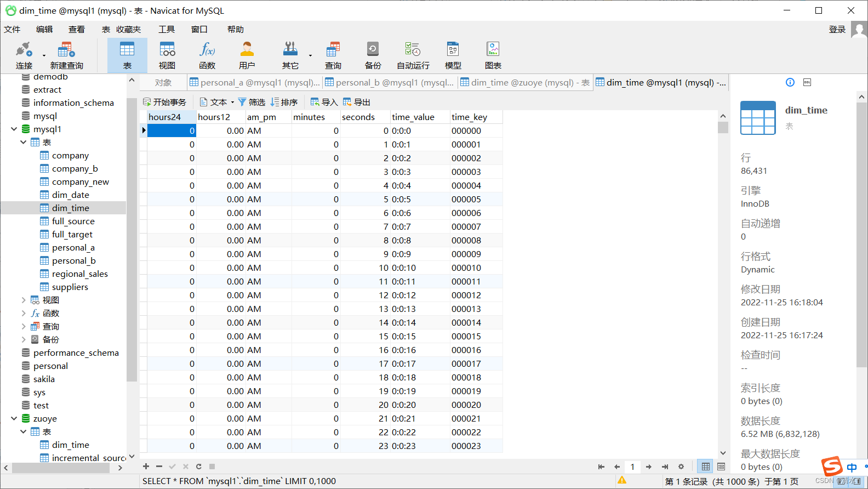Click the 筛选 filter button
Viewport: 868px width, 489px height.
pos(252,102)
